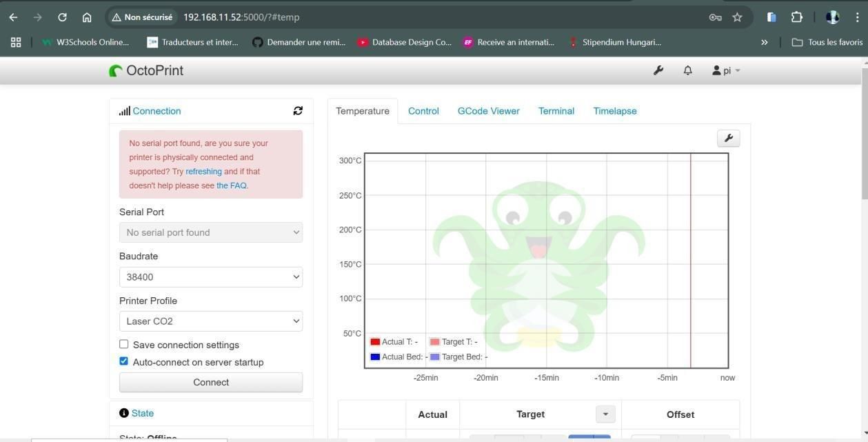Open Tous les favoris folder
This screenshot has height=442, width=868.
pyautogui.click(x=827, y=42)
